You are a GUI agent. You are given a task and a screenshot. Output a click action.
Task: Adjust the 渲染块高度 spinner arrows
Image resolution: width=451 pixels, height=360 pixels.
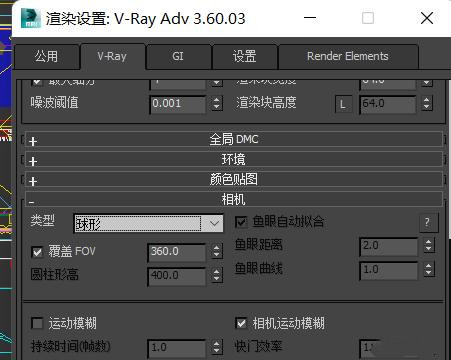point(427,104)
